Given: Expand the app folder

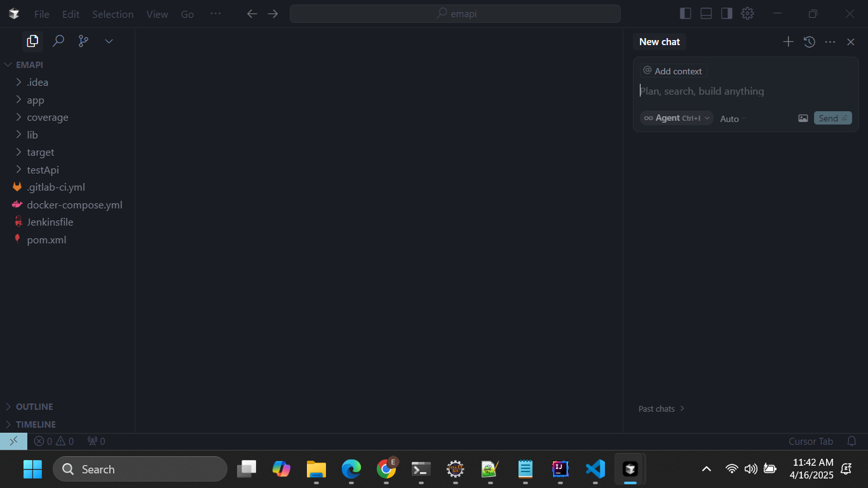Looking at the screenshot, I should tap(67, 100).
